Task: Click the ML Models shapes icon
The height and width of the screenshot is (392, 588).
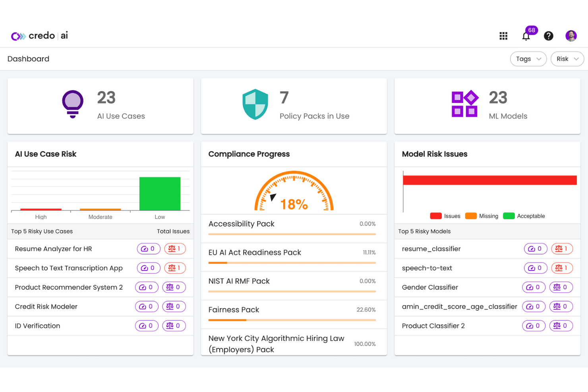Action: point(465,104)
